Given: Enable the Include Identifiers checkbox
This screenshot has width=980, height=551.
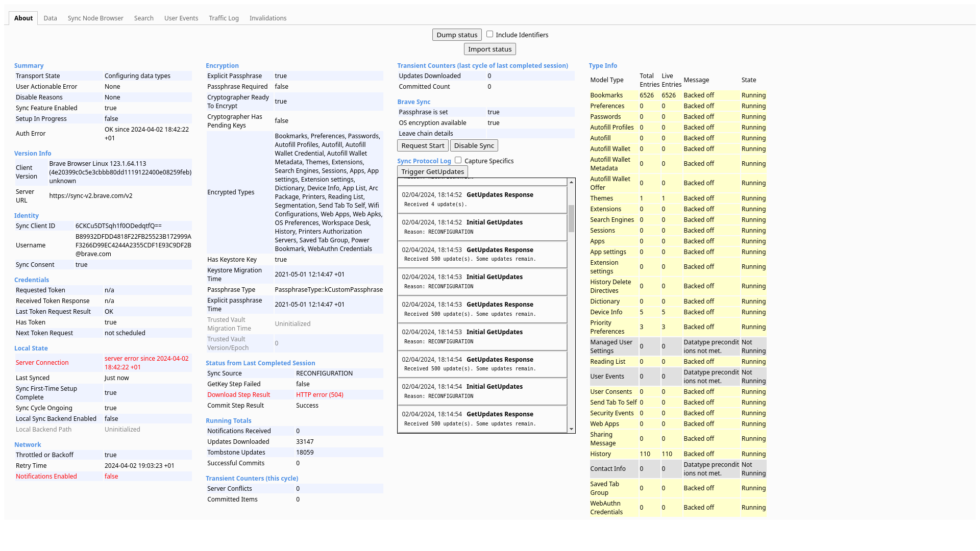Looking at the screenshot, I should 489,34.
